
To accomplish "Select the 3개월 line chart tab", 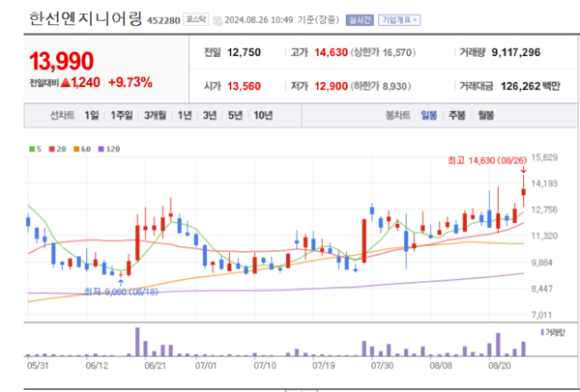I will tap(155, 116).
